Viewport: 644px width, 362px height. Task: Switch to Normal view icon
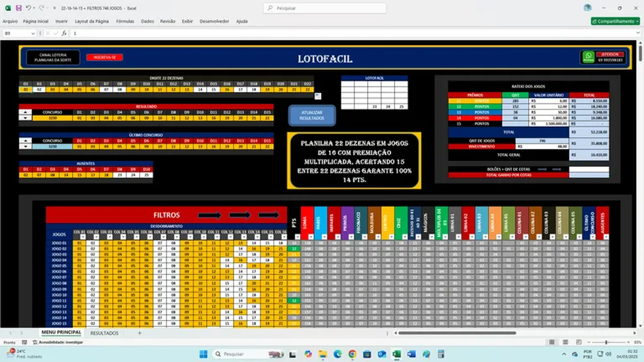point(552,342)
